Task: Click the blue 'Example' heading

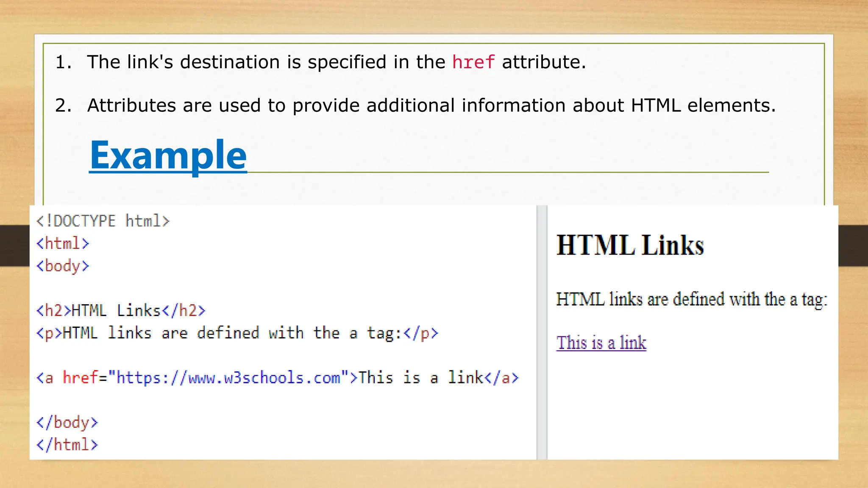Action: click(x=168, y=155)
